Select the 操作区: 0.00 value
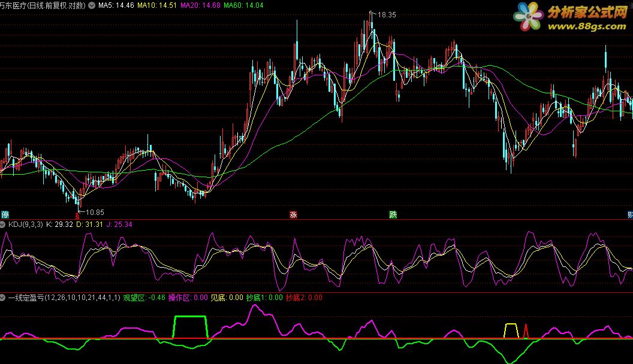Image resolution: width=633 pixels, height=364 pixels. [188, 298]
